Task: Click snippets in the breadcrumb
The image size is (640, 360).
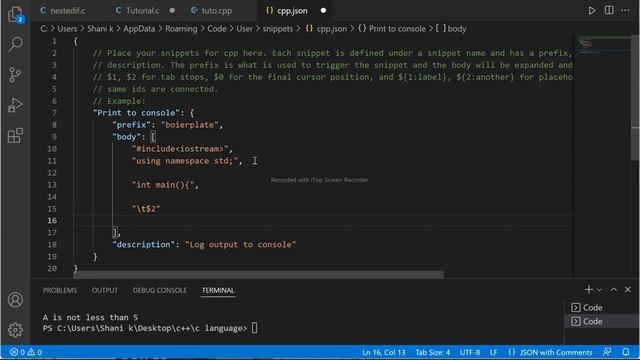Action: pos(278,29)
